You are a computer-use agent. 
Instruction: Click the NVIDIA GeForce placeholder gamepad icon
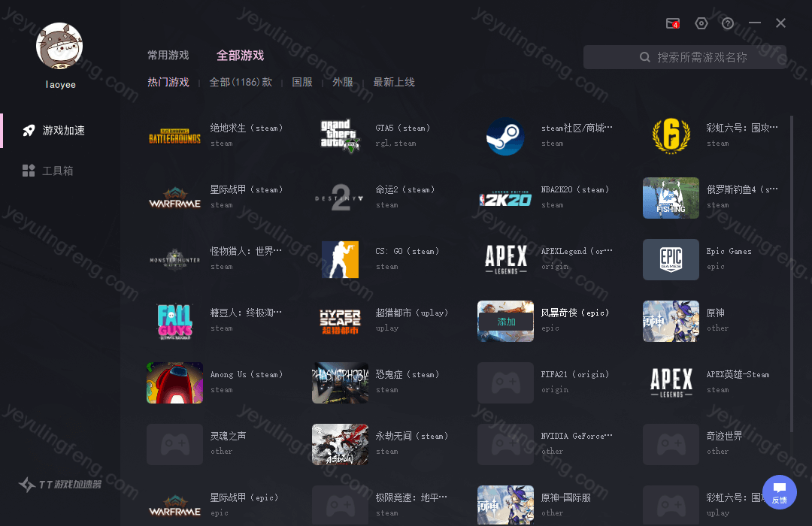coord(505,444)
